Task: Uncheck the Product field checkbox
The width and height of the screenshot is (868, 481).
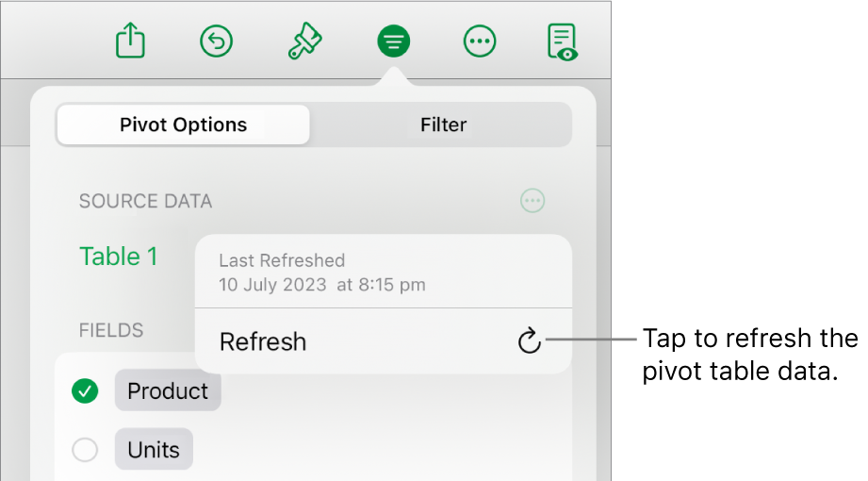Action: click(86, 391)
